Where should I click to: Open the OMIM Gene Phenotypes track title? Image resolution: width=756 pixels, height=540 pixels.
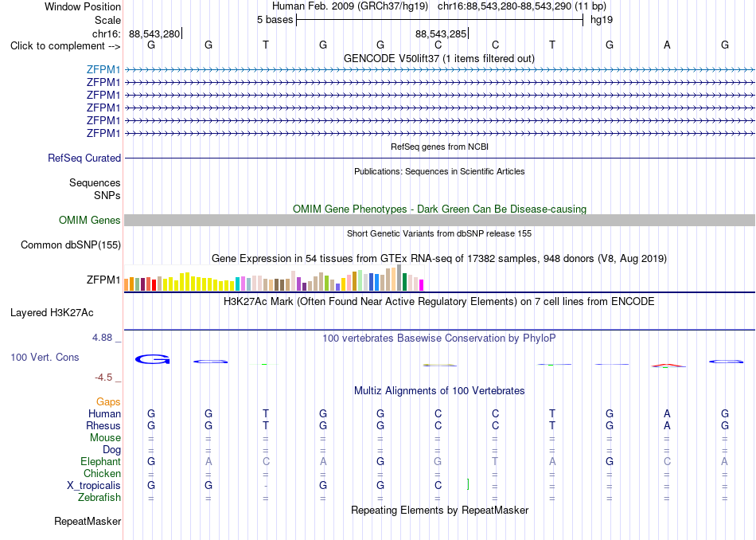coord(440,209)
